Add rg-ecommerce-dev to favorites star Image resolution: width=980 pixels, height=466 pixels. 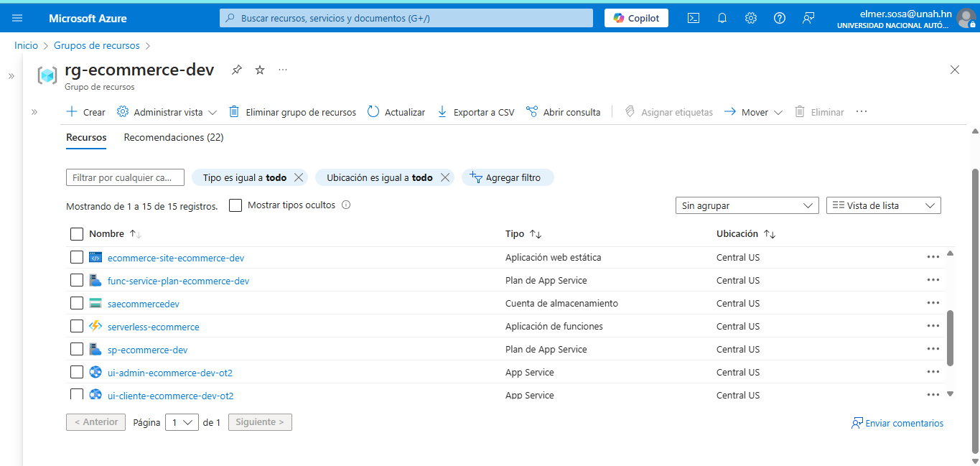(259, 70)
